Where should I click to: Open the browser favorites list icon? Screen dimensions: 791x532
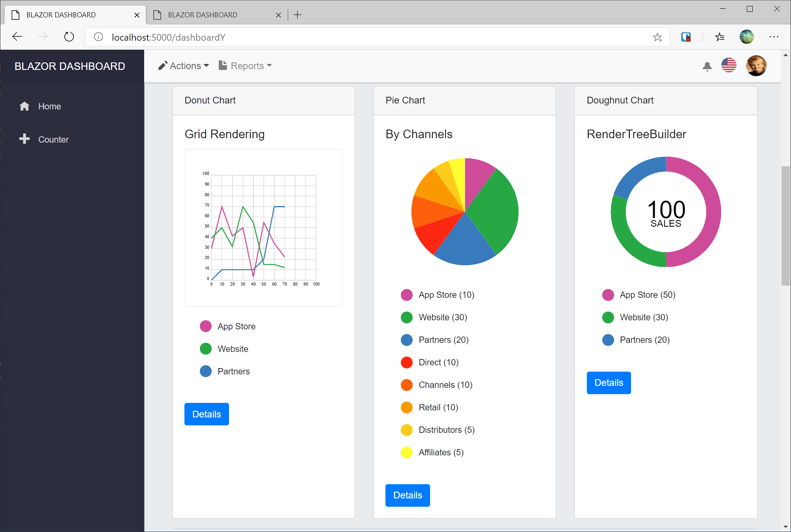(720, 37)
